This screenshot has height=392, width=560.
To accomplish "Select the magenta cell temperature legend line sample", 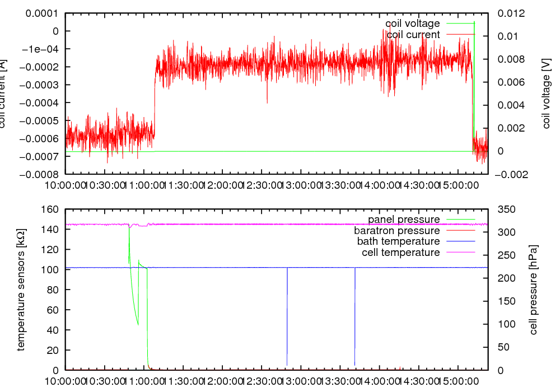I will pyautogui.click(x=459, y=253).
